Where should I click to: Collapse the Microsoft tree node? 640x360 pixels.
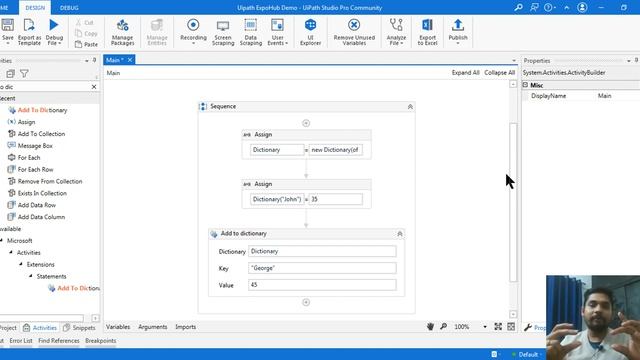[x=2, y=240]
